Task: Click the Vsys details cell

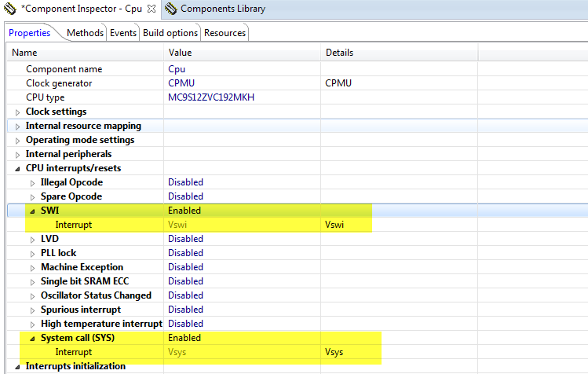Action: [x=400, y=352]
